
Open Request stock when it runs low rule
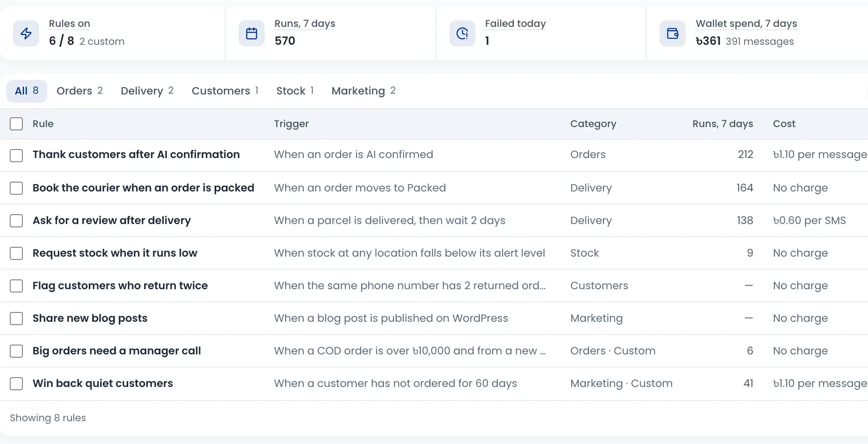click(x=115, y=253)
